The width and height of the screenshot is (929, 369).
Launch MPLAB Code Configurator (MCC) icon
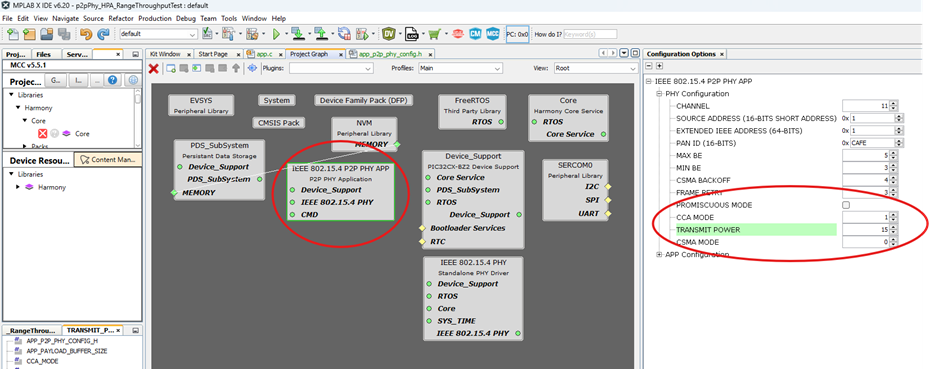(x=493, y=34)
